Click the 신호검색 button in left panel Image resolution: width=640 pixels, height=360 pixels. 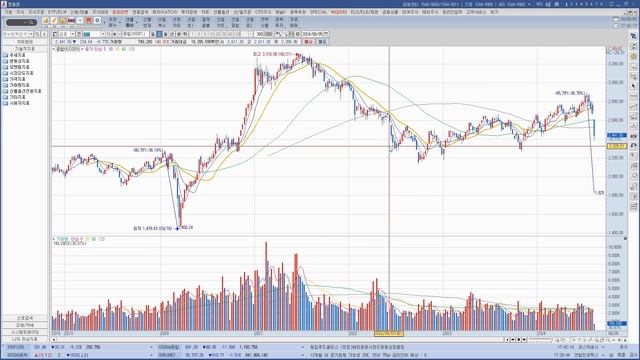pyautogui.click(x=25, y=318)
